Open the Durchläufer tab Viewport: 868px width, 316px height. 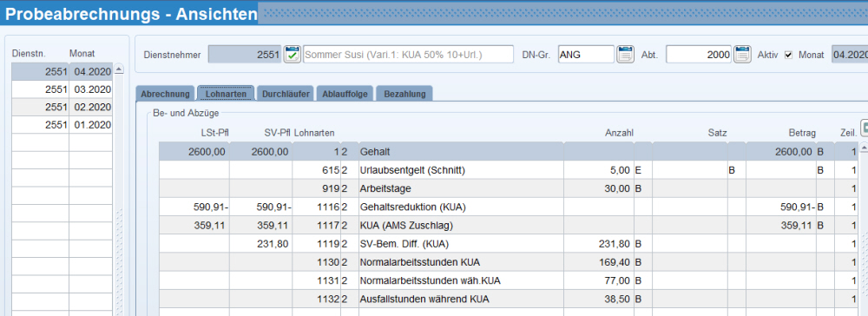click(x=286, y=94)
